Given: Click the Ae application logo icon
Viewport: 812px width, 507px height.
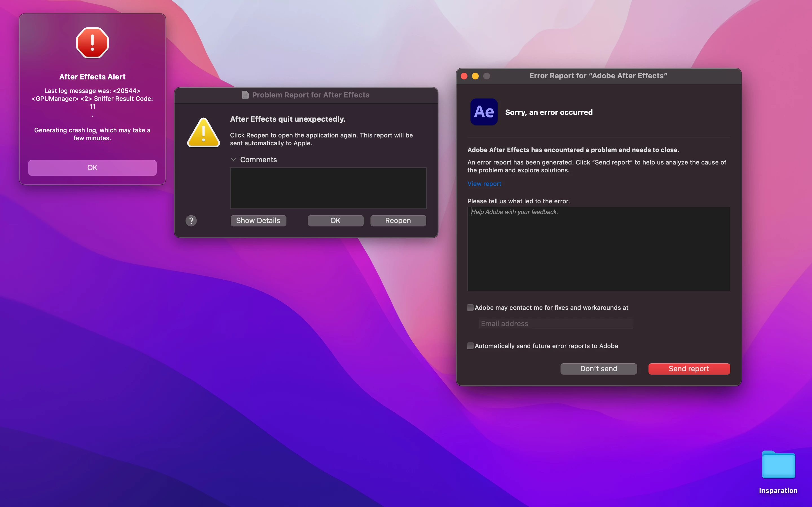Looking at the screenshot, I should coord(484,112).
